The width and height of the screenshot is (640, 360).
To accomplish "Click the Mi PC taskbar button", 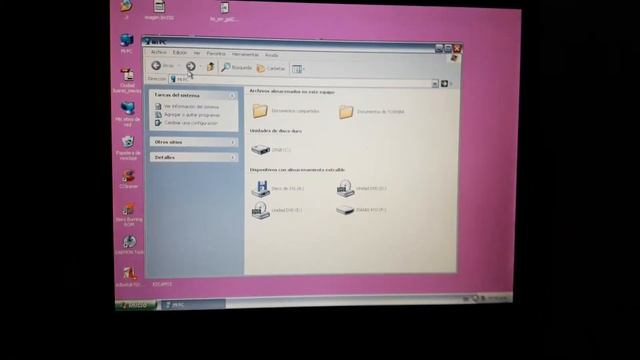I will (x=193, y=304).
